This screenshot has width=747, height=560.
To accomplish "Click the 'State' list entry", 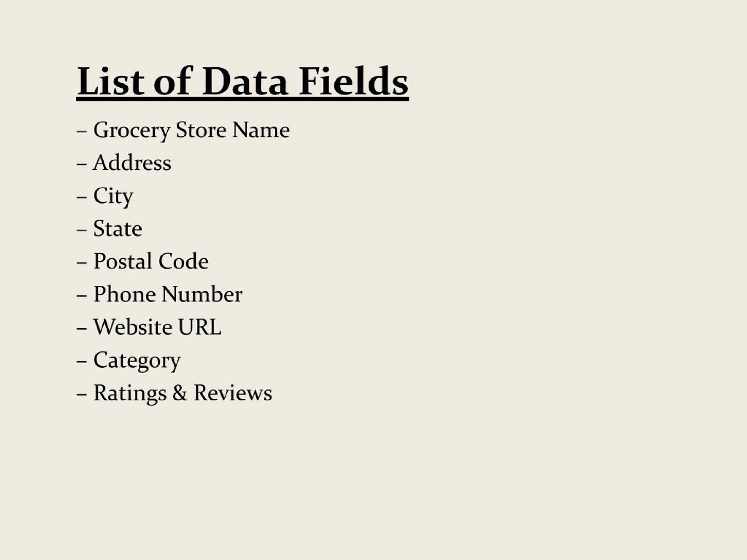I will click(x=118, y=229).
